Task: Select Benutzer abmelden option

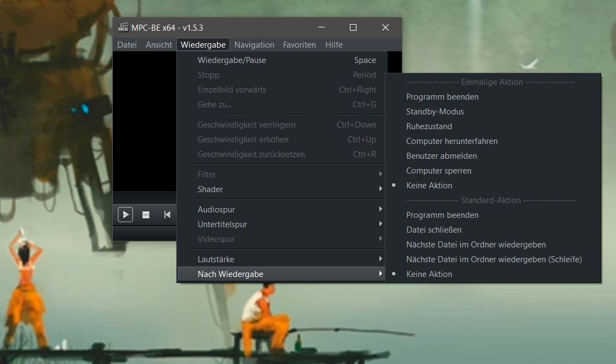Action: 493,156
